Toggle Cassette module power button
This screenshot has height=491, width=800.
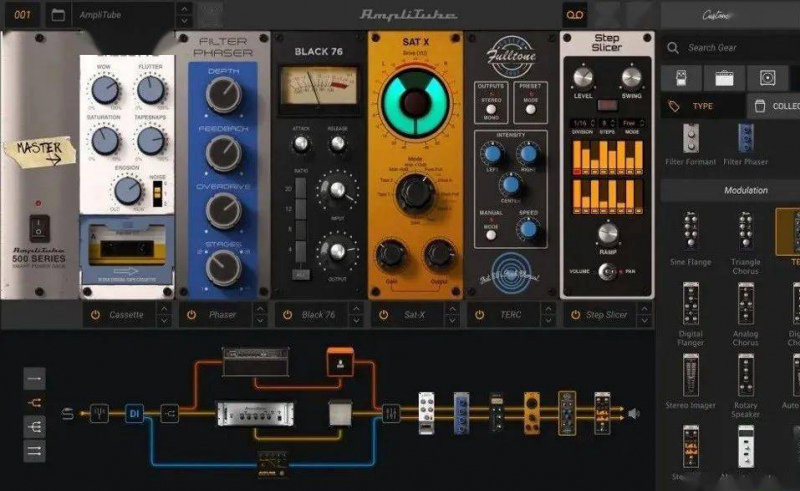coord(96,314)
